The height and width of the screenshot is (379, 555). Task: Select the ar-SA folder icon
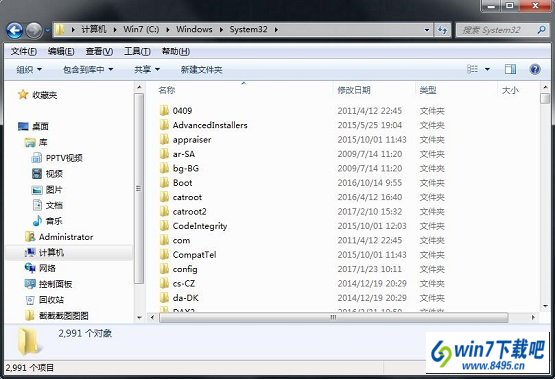point(164,154)
